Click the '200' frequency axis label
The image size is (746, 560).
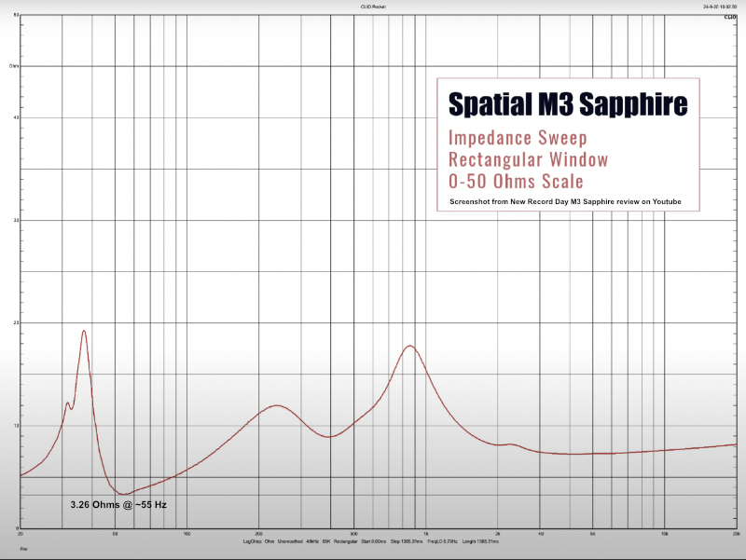click(259, 534)
